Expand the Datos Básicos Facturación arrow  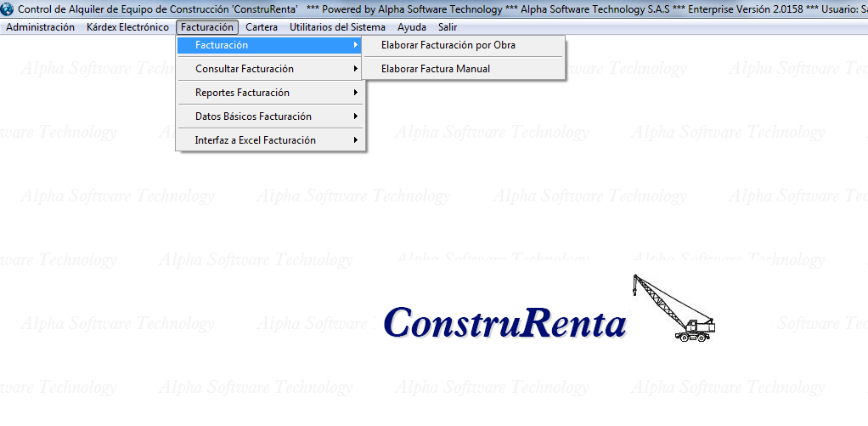pyautogui.click(x=356, y=116)
